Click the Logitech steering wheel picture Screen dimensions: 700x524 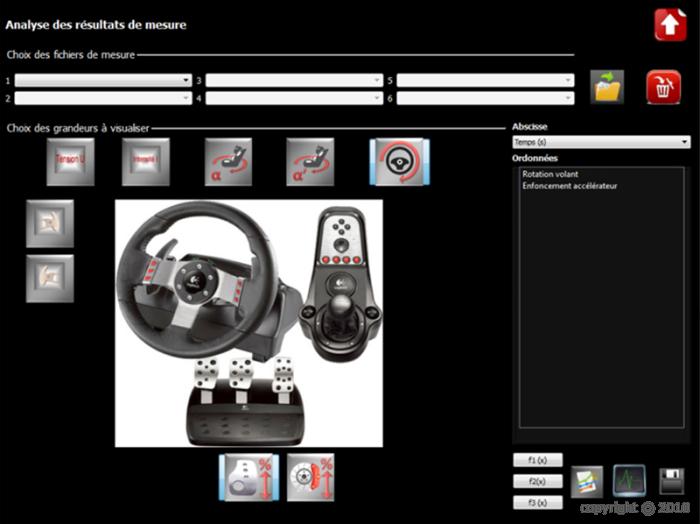click(x=249, y=323)
